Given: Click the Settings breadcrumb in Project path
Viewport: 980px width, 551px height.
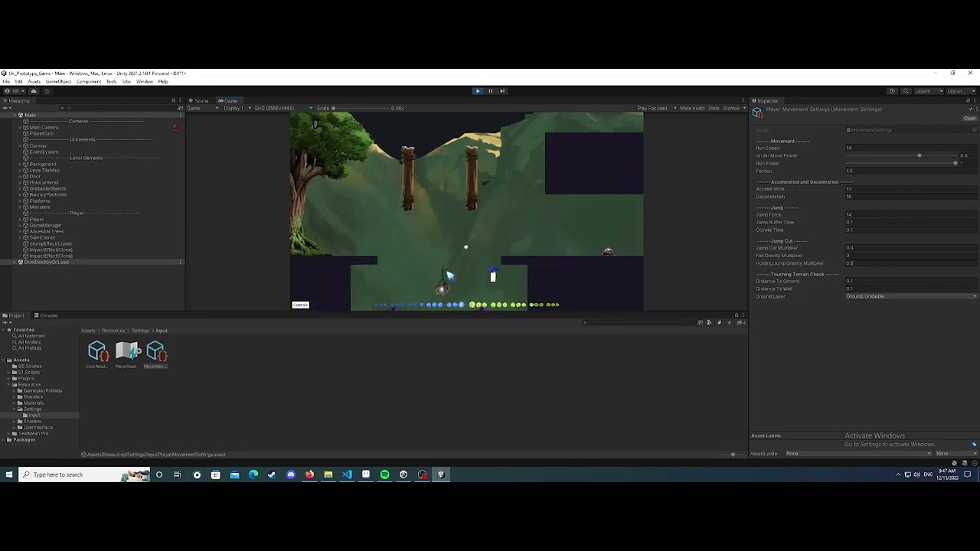Looking at the screenshot, I should [140, 331].
